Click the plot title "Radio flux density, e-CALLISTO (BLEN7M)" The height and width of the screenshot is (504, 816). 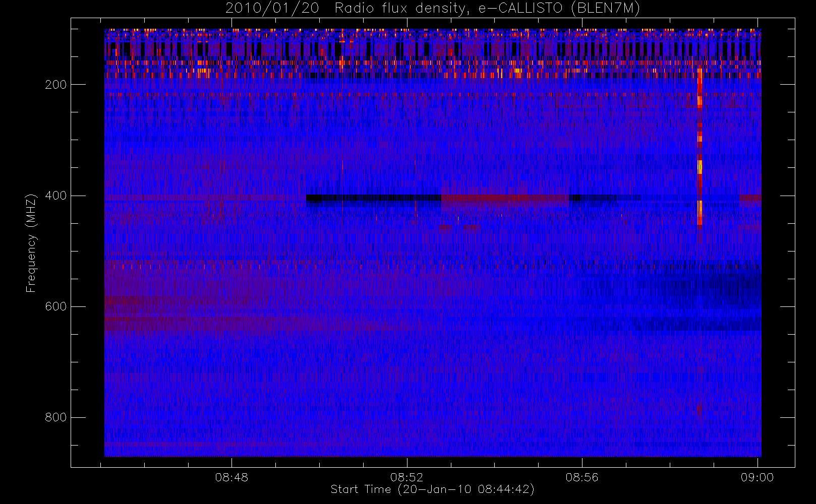coord(487,9)
